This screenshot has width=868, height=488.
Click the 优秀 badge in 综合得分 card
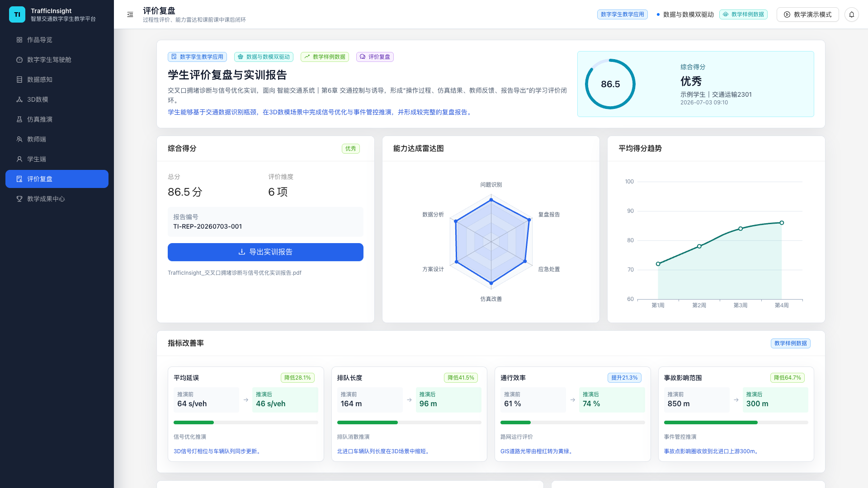pyautogui.click(x=351, y=149)
